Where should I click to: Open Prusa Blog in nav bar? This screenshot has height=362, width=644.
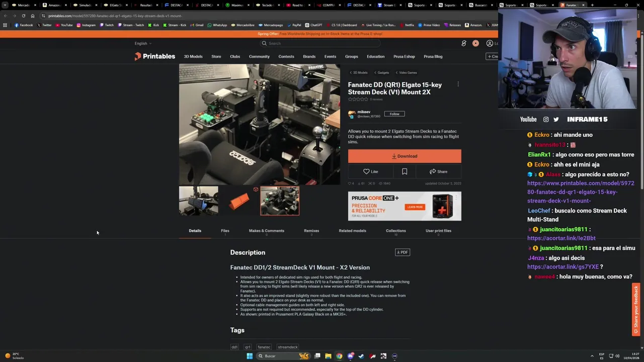433,56
